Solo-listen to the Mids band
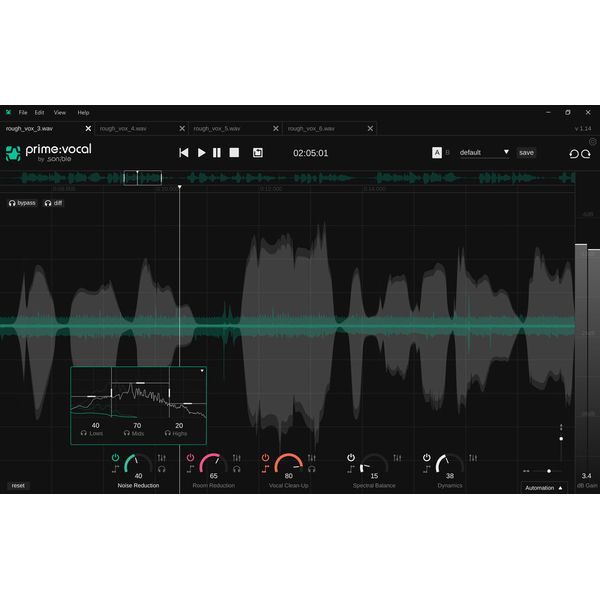The height and width of the screenshot is (600, 600). (x=126, y=433)
